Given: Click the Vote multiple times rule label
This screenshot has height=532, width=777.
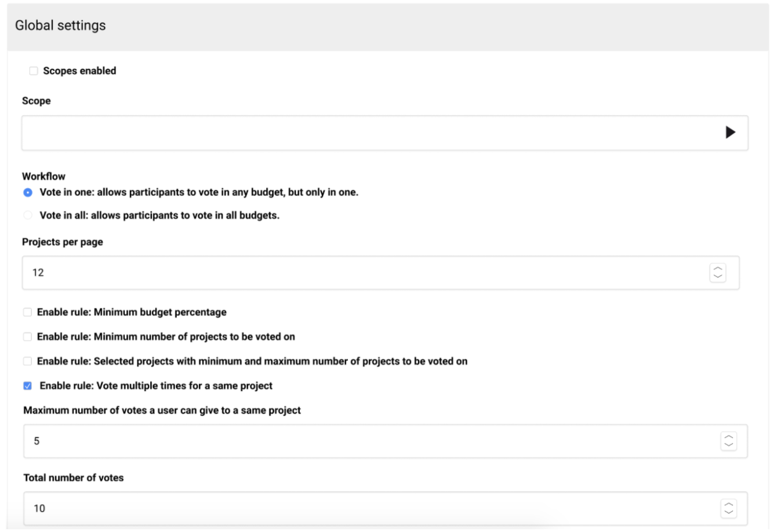Looking at the screenshot, I should [x=156, y=386].
